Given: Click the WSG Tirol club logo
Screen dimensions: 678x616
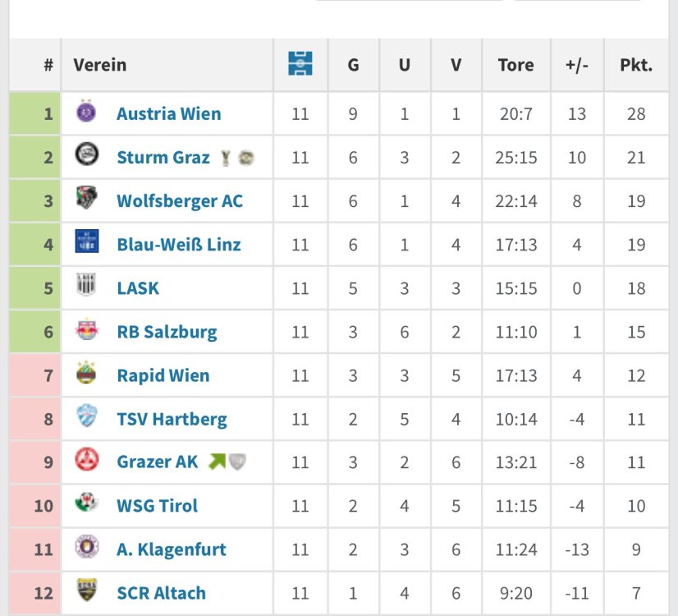Looking at the screenshot, I should click(x=86, y=504).
